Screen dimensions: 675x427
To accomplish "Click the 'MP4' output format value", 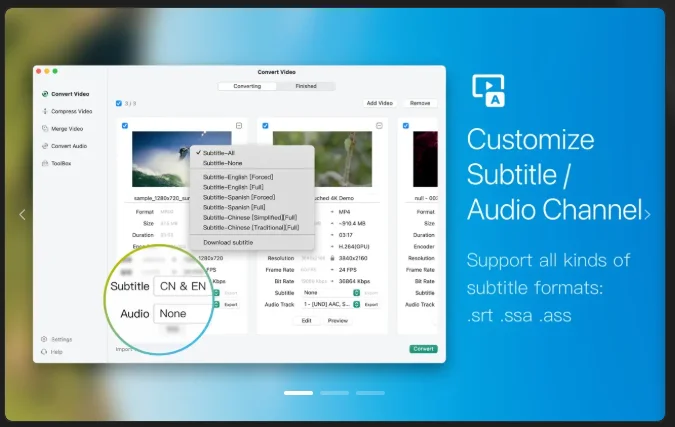I will (x=344, y=212).
